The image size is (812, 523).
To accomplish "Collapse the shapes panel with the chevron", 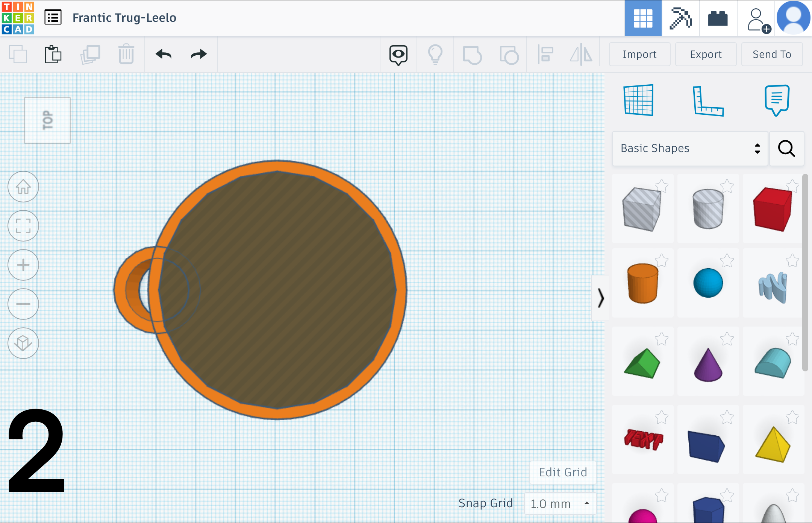I will point(600,298).
